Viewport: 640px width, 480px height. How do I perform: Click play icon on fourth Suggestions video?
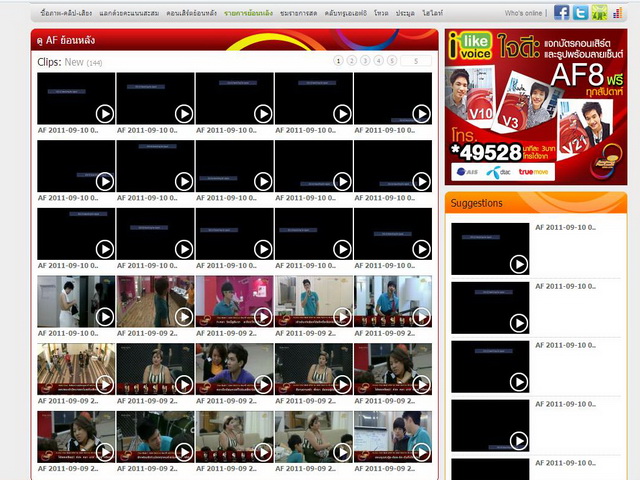(519, 441)
